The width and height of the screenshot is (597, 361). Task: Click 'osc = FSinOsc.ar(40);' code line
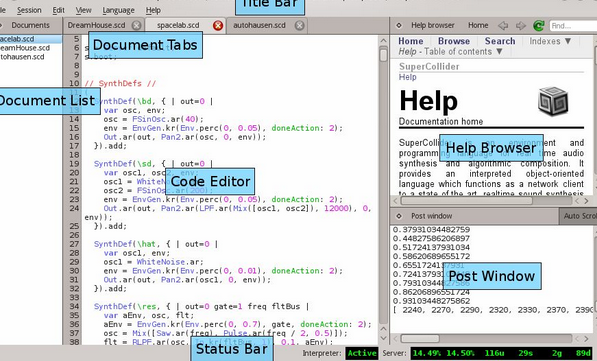tap(153, 119)
